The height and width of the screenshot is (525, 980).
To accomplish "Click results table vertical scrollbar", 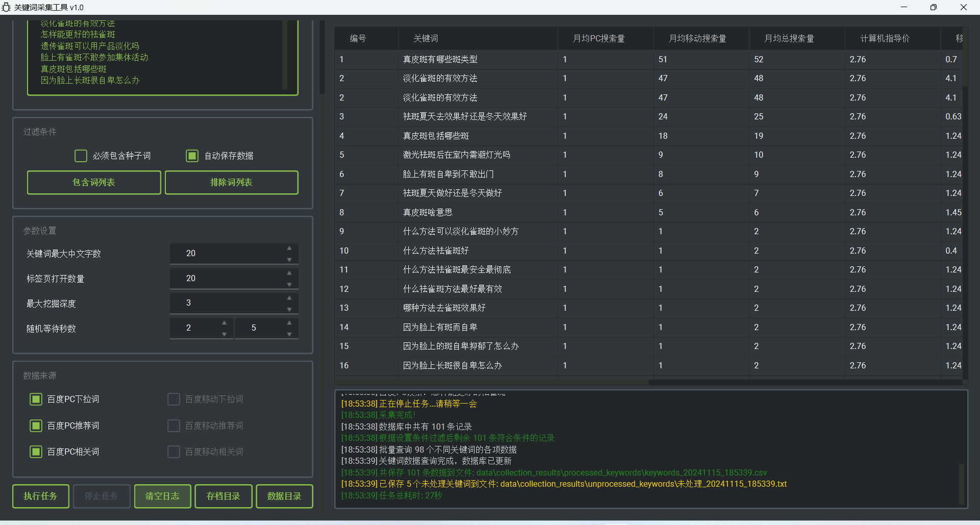I will 965,57.
